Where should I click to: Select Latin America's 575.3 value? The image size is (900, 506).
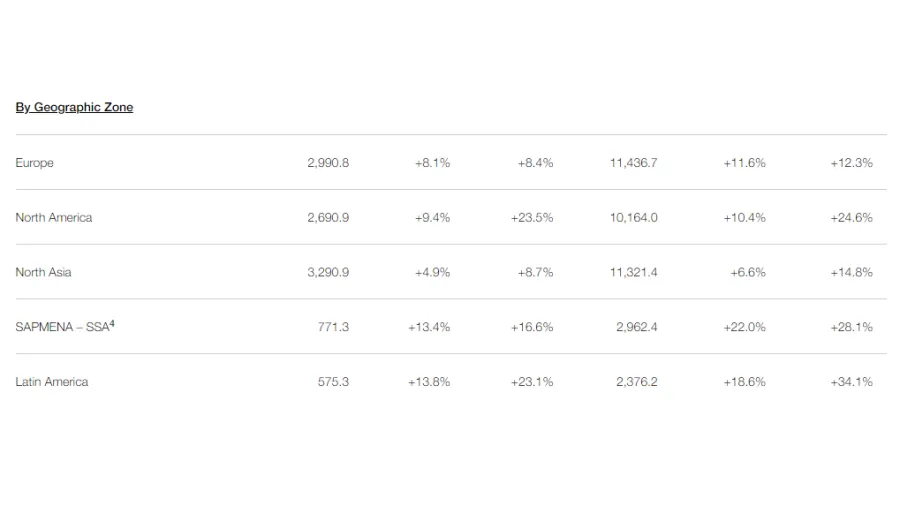pos(333,382)
